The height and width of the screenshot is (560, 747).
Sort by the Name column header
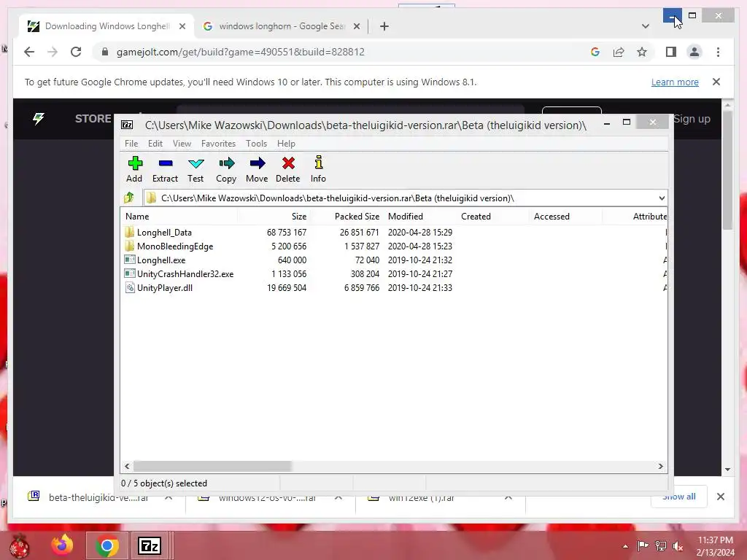click(179, 216)
